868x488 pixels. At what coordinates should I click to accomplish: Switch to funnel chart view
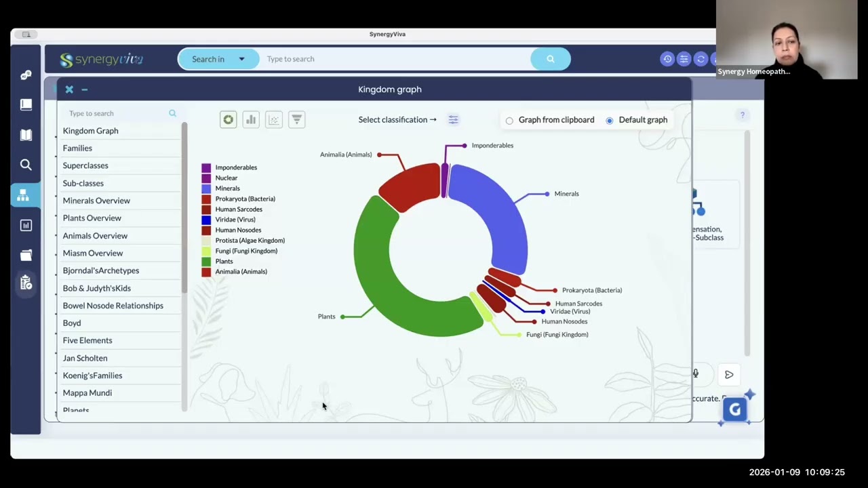pos(296,120)
